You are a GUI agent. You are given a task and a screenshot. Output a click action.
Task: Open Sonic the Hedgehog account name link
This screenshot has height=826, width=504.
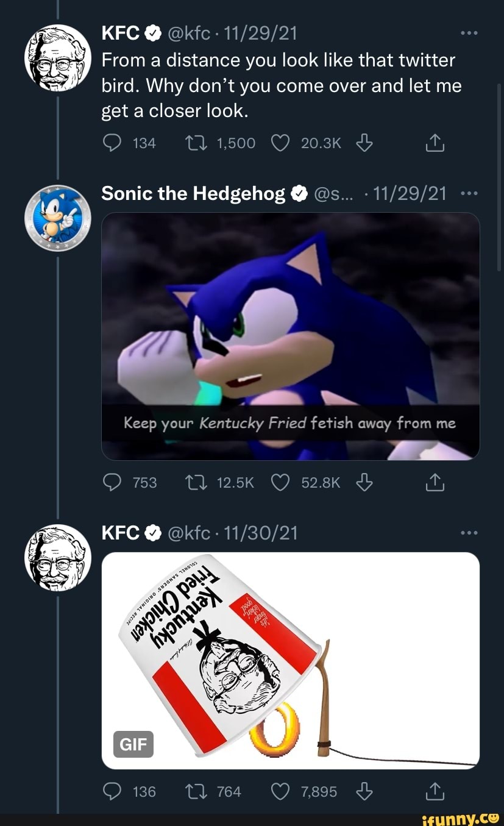[x=193, y=194]
